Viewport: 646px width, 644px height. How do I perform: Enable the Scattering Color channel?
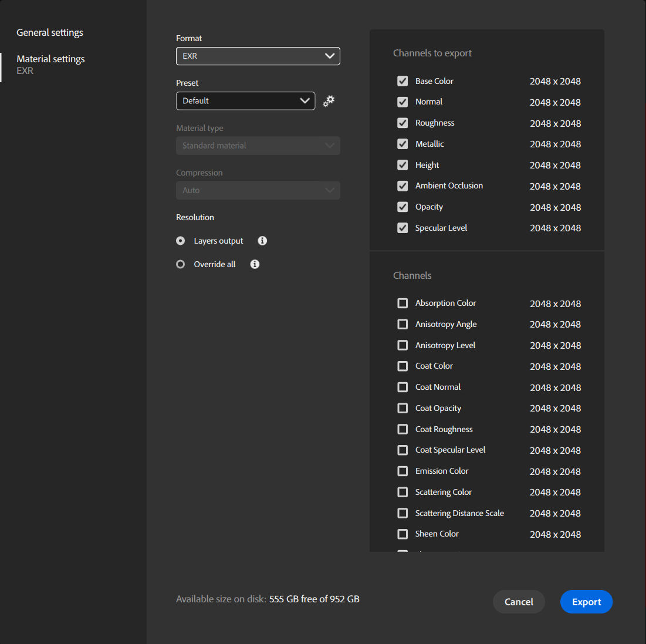point(403,493)
